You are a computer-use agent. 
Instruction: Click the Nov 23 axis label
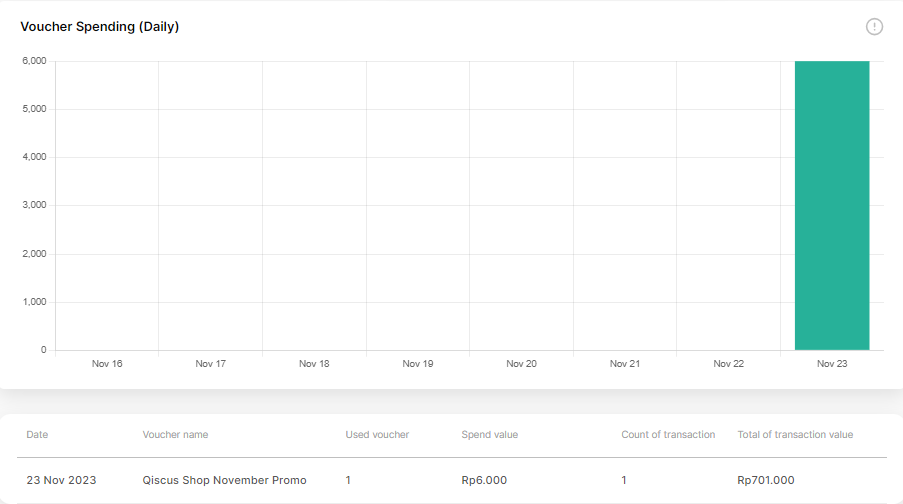(x=832, y=363)
